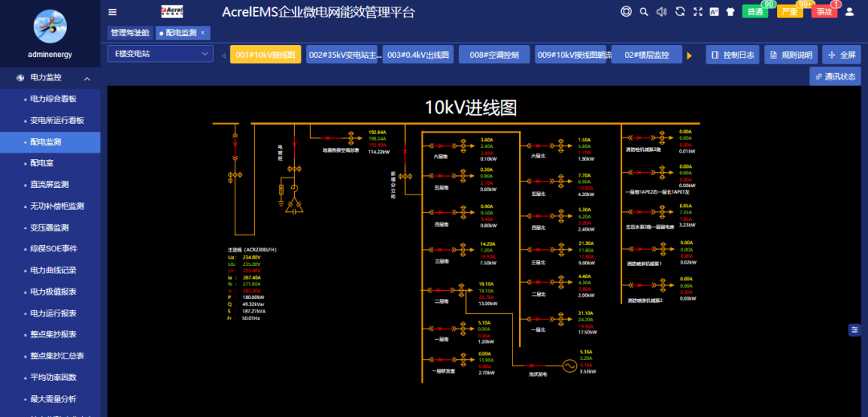Screen dimensions: 868x417
Task: Close the 配电监测 tab
Action: (x=203, y=33)
